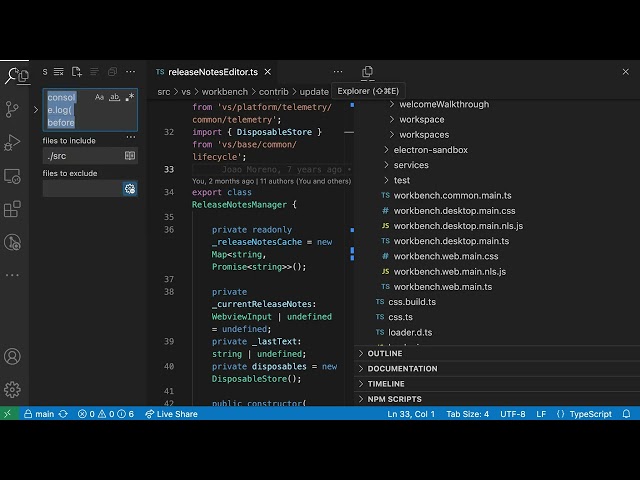Expand the DOCUMENTATION section
640x480 pixels.
point(402,369)
